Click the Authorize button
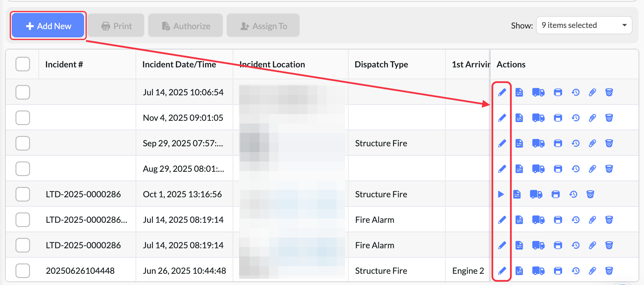 pos(185,26)
